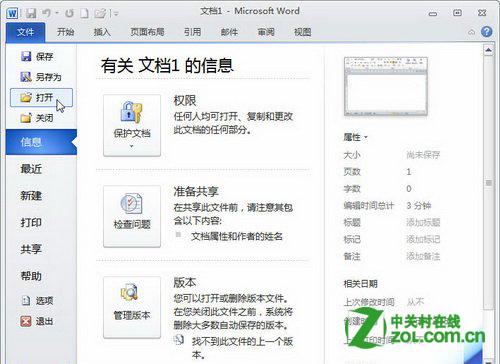Click the 检查问题 (Check for Issues) button
This screenshot has width=500, height=364.
pyautogui.click(x=132, y=216)
